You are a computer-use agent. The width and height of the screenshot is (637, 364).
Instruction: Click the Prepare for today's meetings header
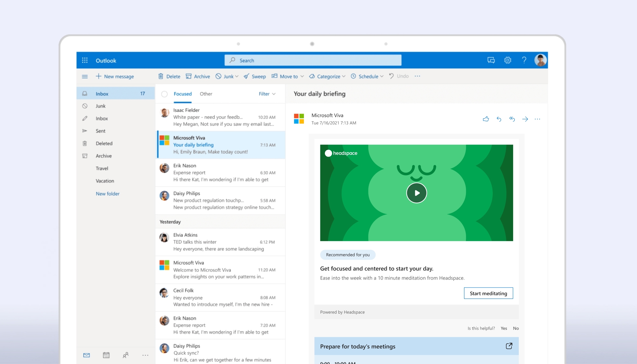coord(416,346)
